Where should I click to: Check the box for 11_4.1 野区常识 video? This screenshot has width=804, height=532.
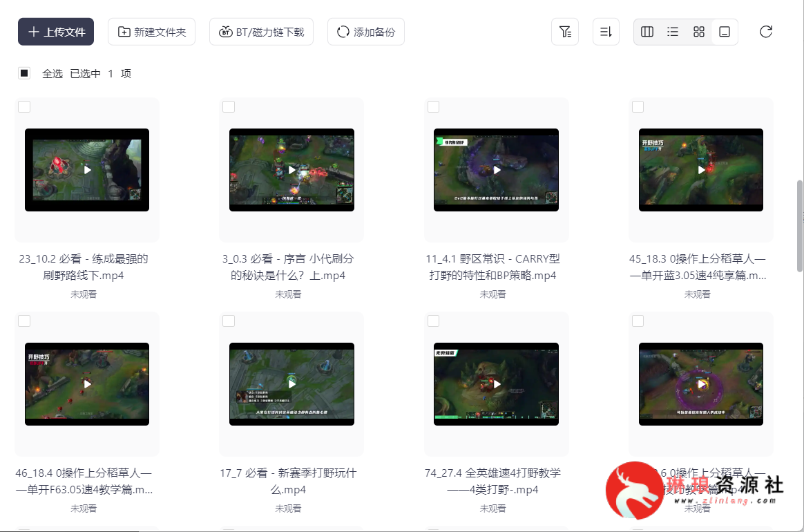tap(433, 106)
